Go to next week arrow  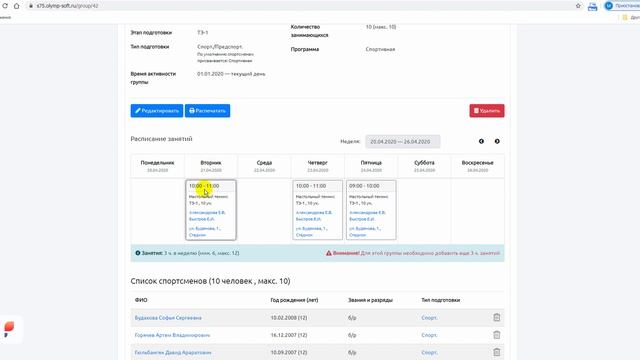(x=497, y=141)
